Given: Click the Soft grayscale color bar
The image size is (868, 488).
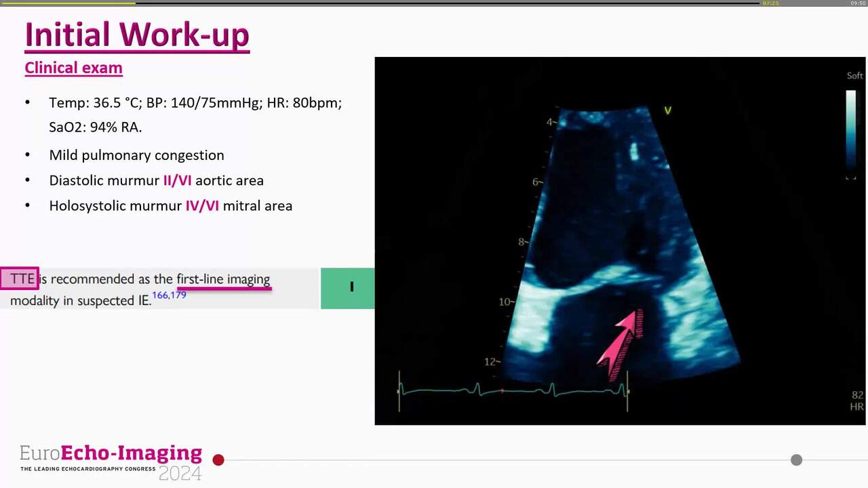Looking at the screenshot, I should point(850,129).
